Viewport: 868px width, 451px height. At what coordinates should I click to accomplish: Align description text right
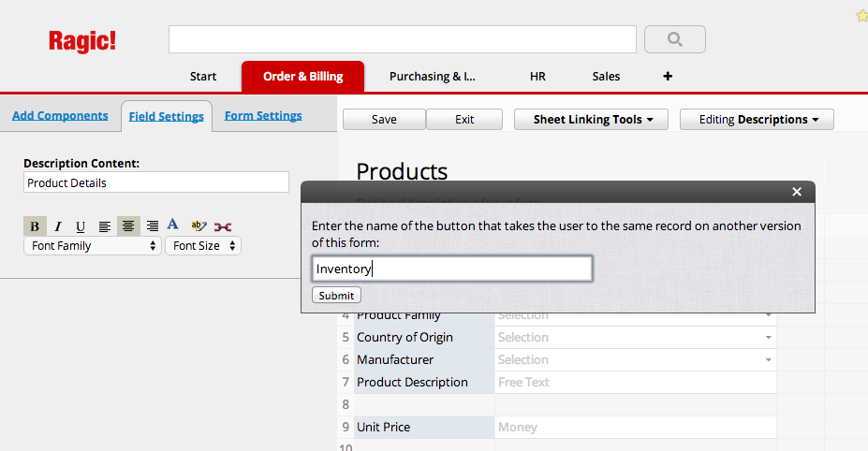coord(153,226)
